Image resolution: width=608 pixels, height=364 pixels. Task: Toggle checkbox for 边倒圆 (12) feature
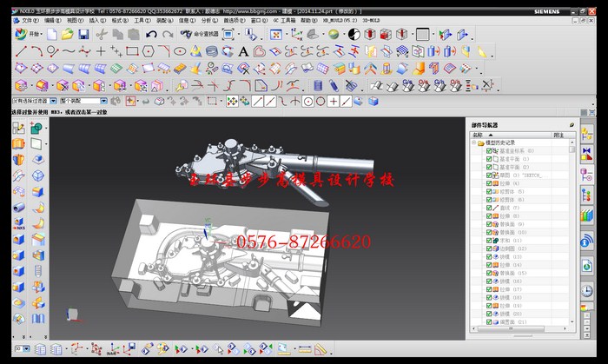click(489, 249)
